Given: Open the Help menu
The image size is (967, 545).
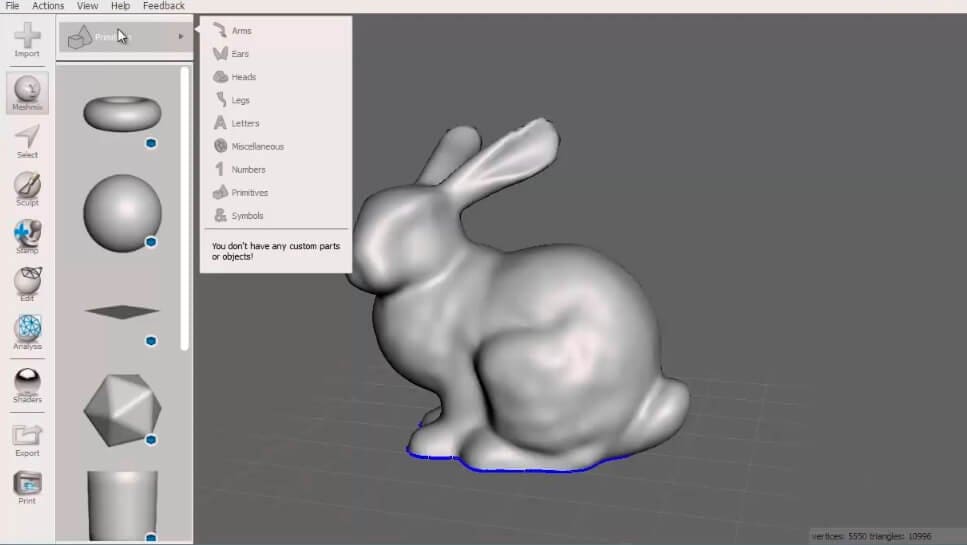Looking at the screenshot, I should tap(120, 6).
